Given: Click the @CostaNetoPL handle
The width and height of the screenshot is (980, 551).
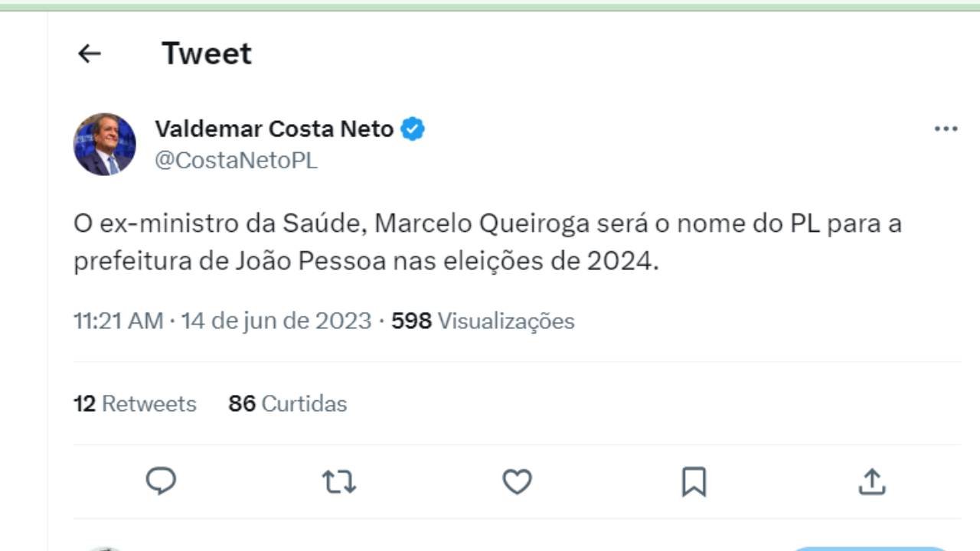Looking at the screenshot, I should click(235, 160).
